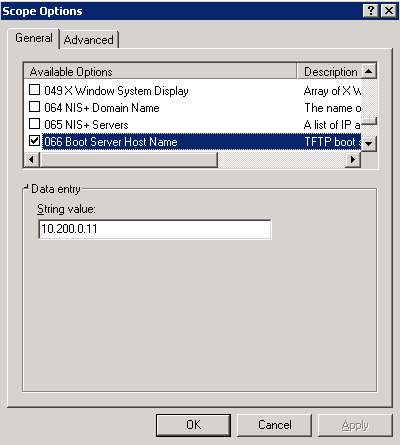Click the help question mark button
400x445 pixels.
coord(370,11)
